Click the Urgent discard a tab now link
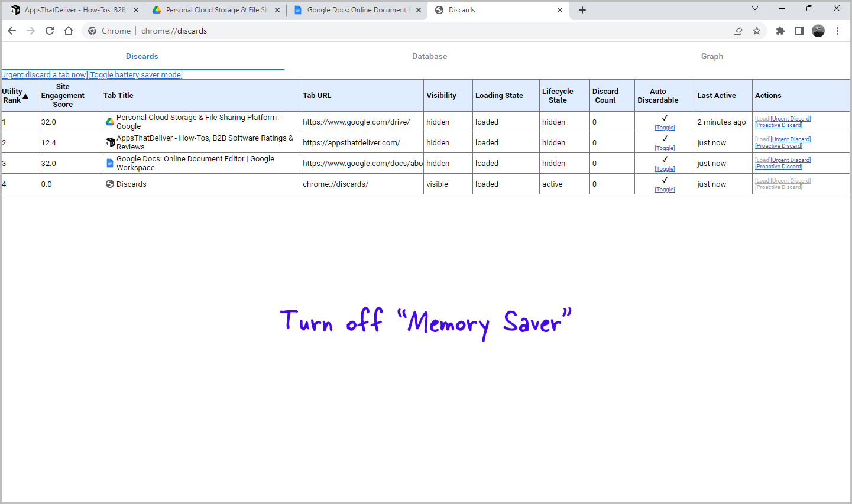 point(44,74)
